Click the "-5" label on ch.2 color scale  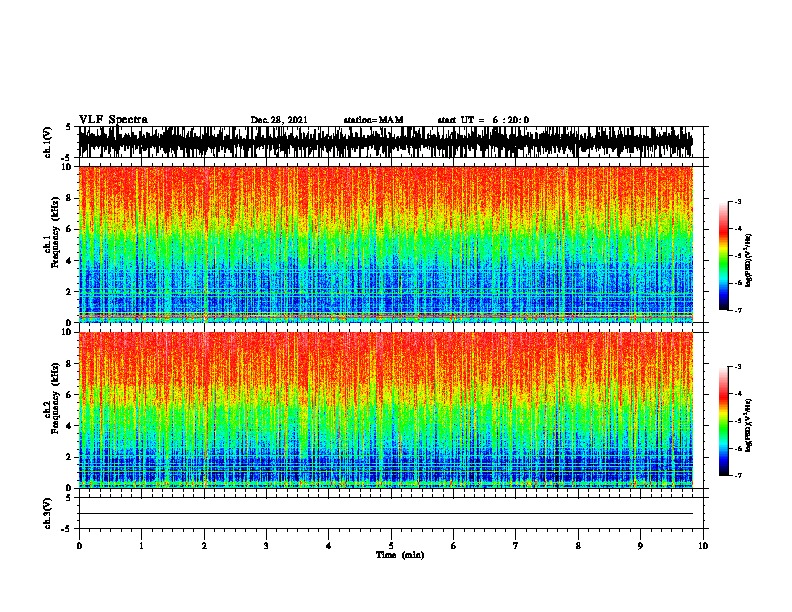pyautogui.click(x=737, y=421)
